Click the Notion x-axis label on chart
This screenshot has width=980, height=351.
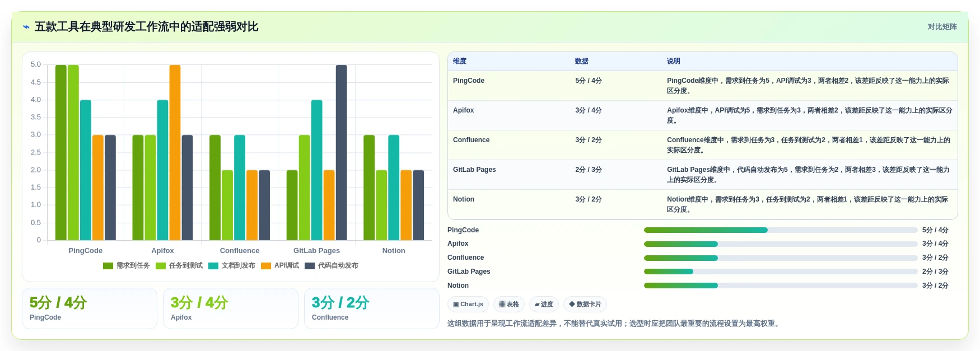[394, 251]
